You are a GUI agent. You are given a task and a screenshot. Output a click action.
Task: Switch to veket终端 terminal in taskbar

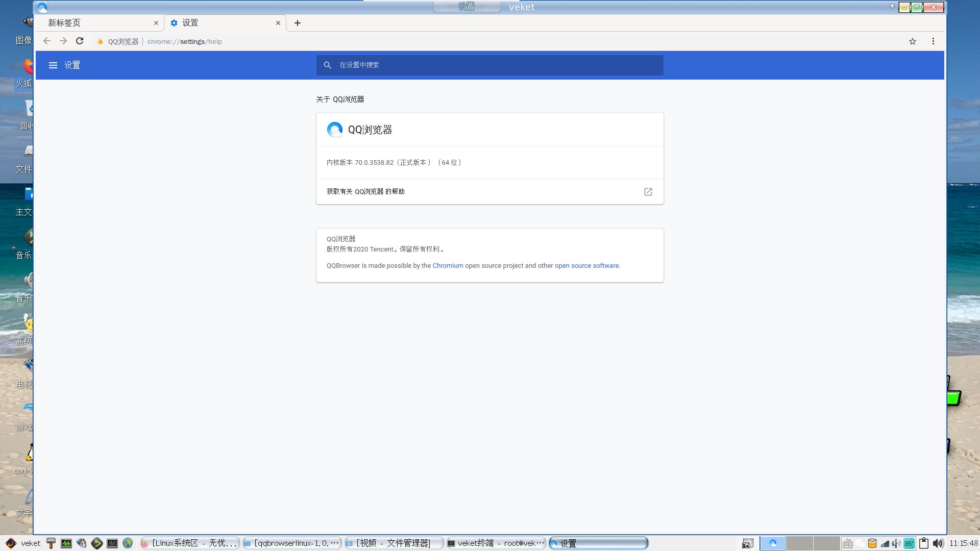(x=496, y=543)
